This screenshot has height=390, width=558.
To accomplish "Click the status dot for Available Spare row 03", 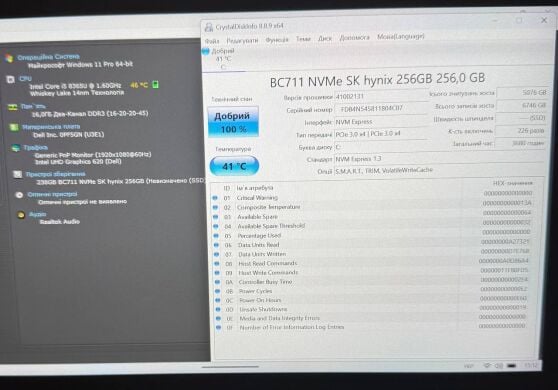I will click(216, 217).
